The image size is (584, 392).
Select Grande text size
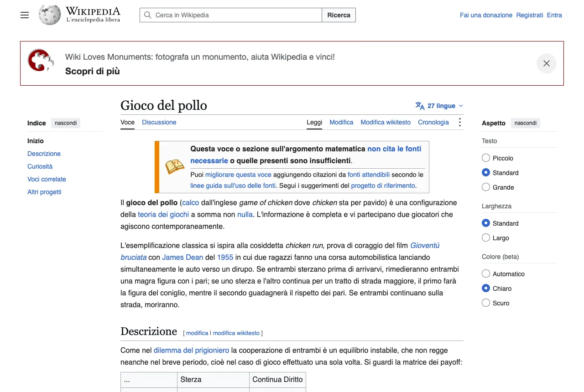point(486,187)
